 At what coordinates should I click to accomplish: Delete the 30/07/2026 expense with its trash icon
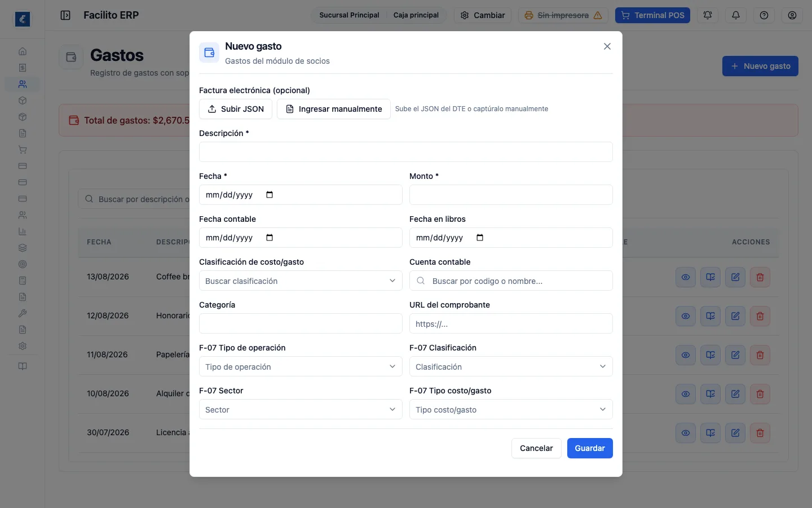pyautogui.click(x=760, y=433)
